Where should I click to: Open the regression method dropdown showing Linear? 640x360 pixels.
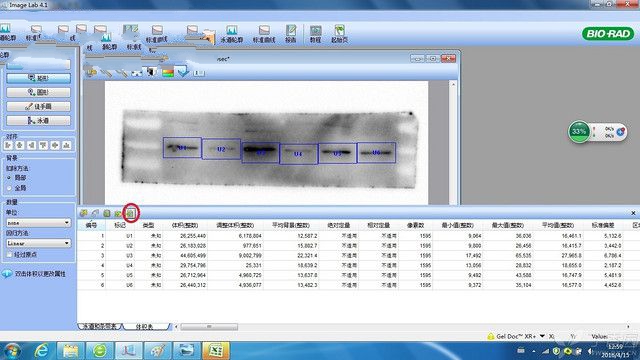[x=38, y=243]
